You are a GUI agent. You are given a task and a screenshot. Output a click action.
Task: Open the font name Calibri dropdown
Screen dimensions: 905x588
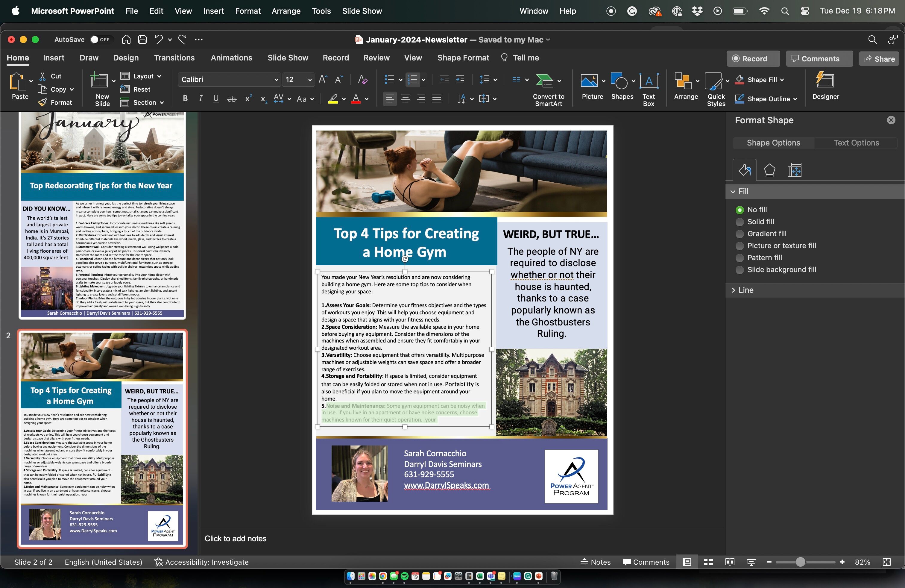(277, 80)
